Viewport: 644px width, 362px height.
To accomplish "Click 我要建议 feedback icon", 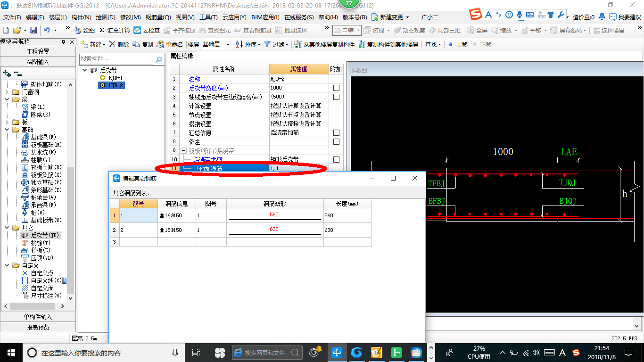I will 624,17.
